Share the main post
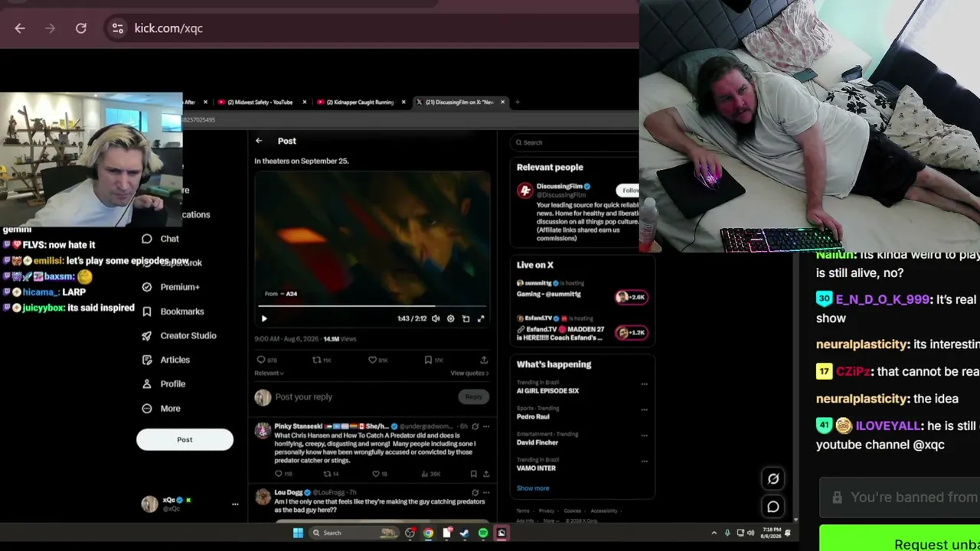Screen dimensions: 980x551 pyautogui.click(x=484, y=360)
